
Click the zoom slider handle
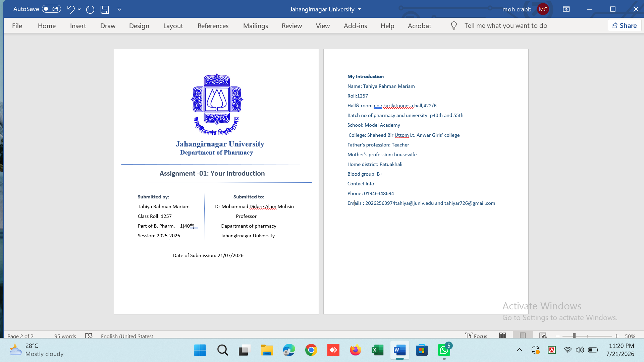574,336
